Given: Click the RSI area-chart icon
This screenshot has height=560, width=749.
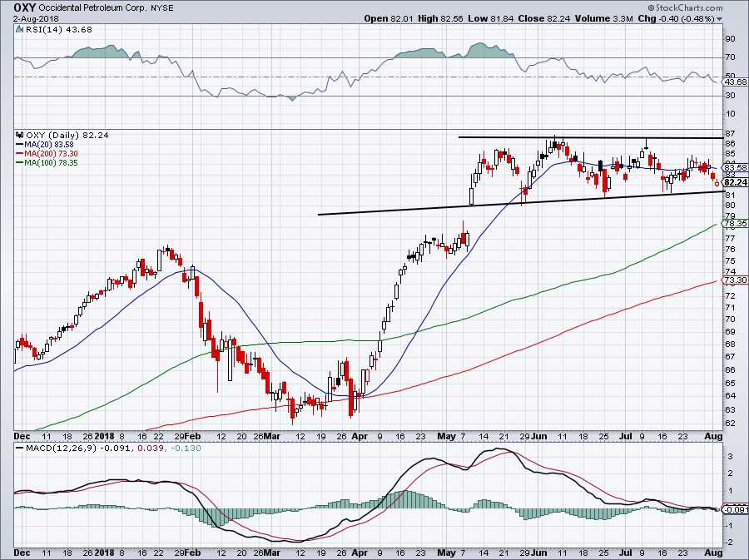Looking at the screenshot, I should tap(19, 29).
